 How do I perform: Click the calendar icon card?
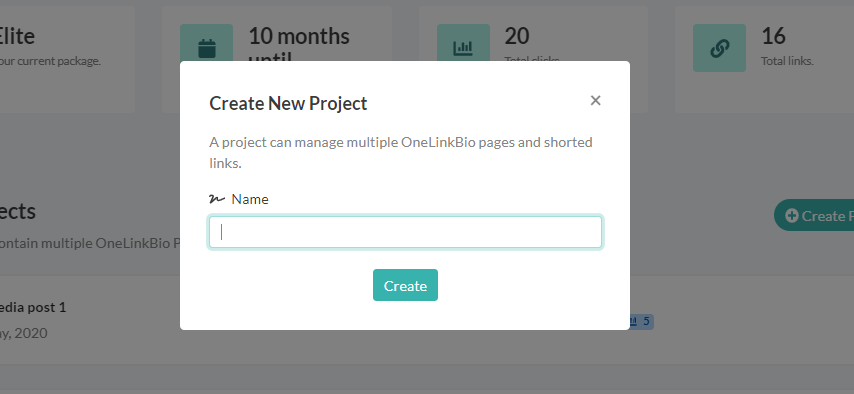(x=206, y=48)
